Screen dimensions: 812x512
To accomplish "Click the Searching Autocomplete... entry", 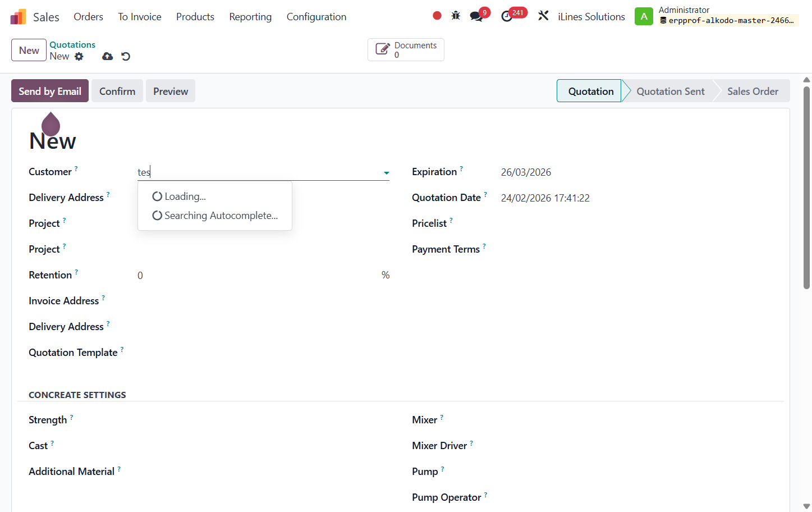I will click(215, 216).
